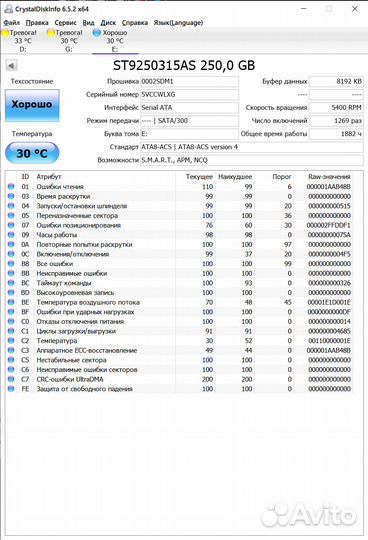Click the Наихудшее column header

(x=235, y=177)
